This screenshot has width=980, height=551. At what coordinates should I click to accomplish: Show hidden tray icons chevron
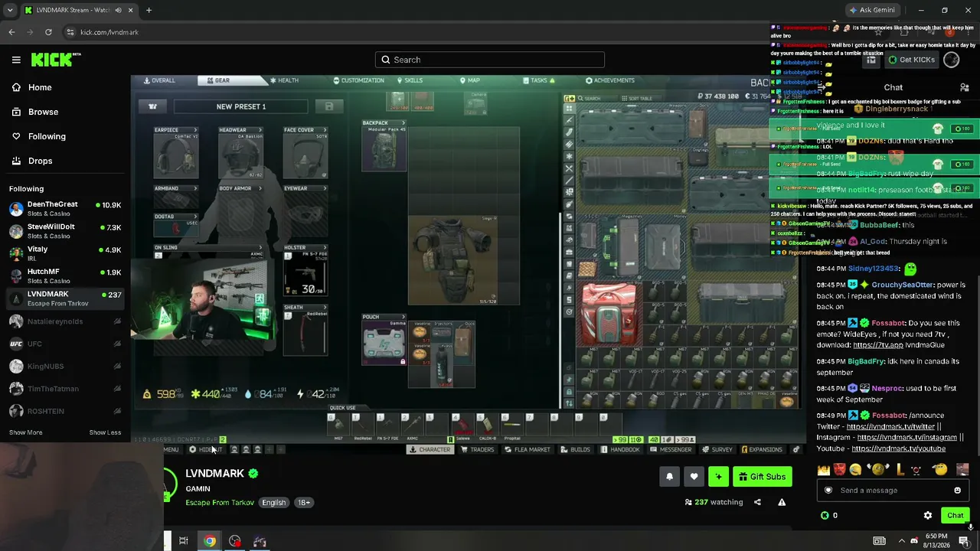click(901, 541)
